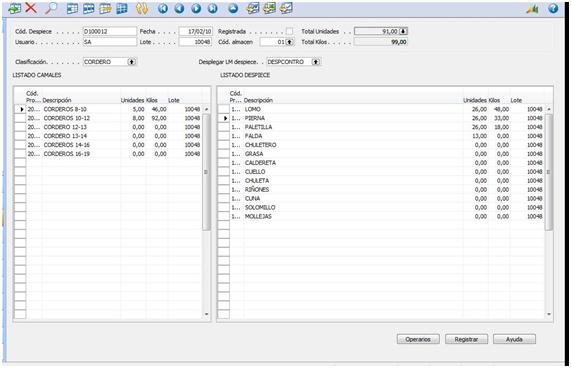Click the Registrar button

pyautogui.click(x=466, y=339)
